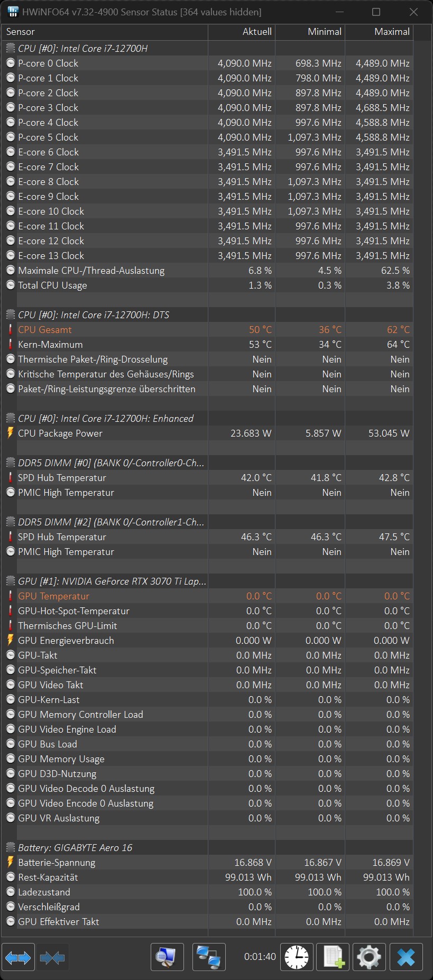The width and height of the screenshot is (433, 980).
Task: Click the round icon beside Verschleißgrad
Action: tap(11, 907)
